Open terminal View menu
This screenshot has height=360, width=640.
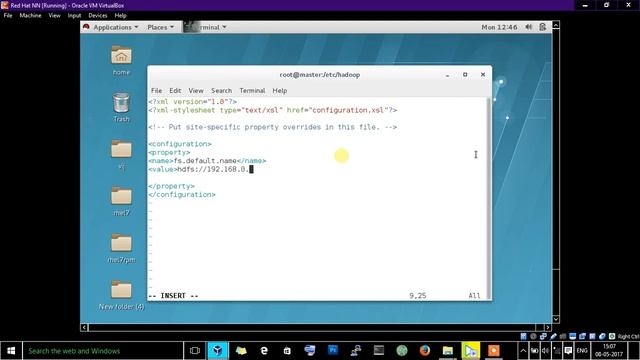[x=196, y=91]
